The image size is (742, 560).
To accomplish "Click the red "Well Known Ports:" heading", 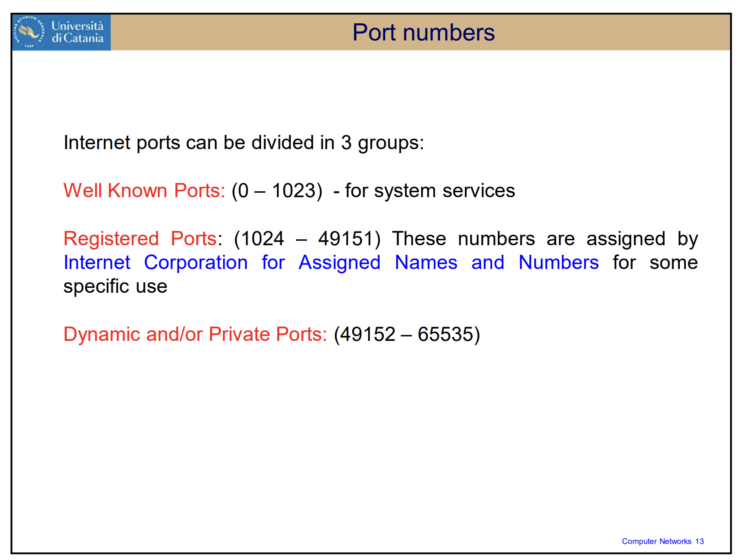I will coord(144,191).
